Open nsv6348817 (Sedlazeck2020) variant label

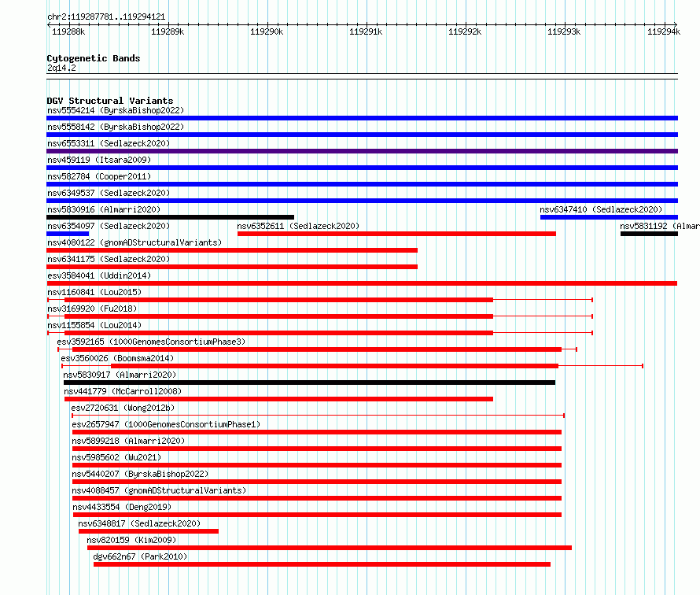coord(139,523)
